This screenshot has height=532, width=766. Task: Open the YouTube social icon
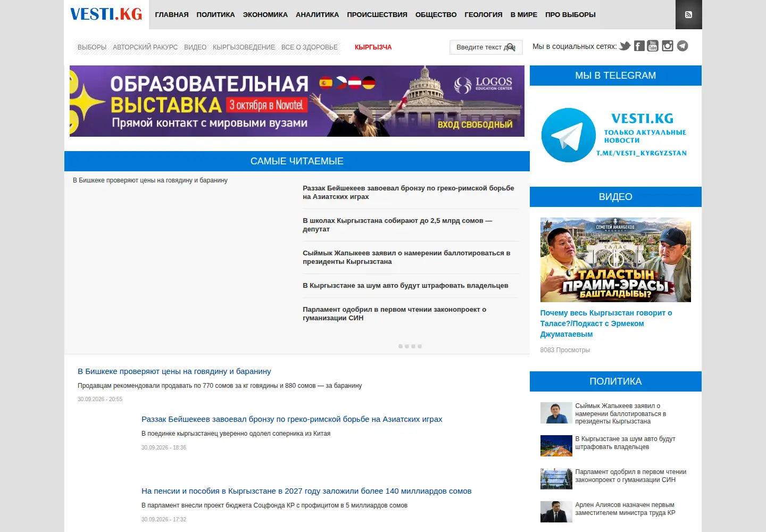653,46
